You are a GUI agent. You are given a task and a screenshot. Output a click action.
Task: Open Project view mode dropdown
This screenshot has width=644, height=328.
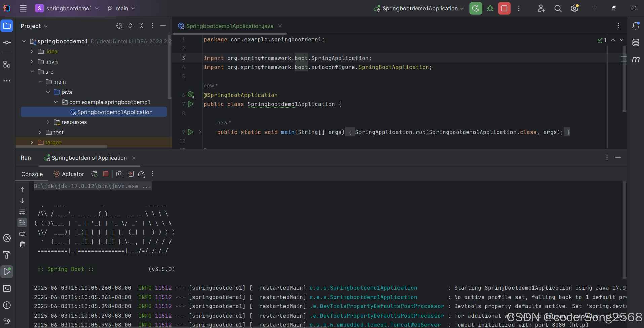(x=34, y=26)
